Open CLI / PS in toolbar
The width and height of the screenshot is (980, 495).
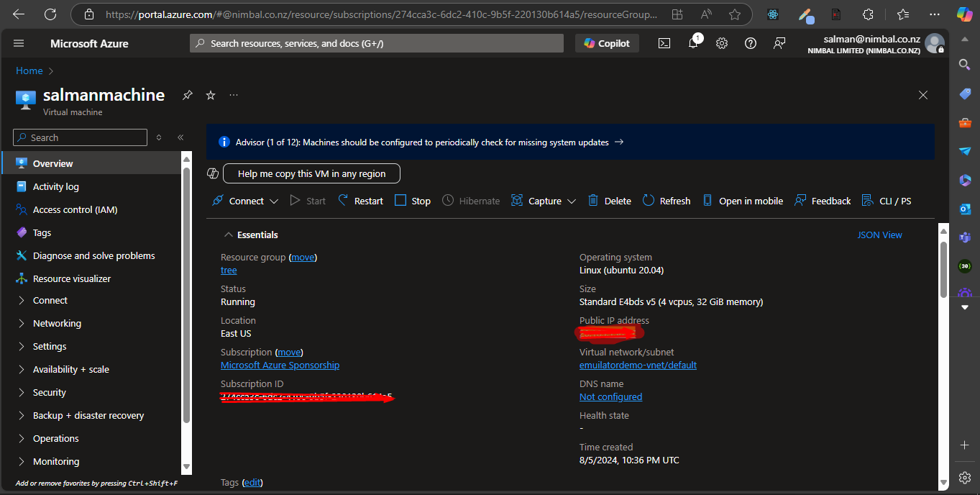[x=887, y=201]
